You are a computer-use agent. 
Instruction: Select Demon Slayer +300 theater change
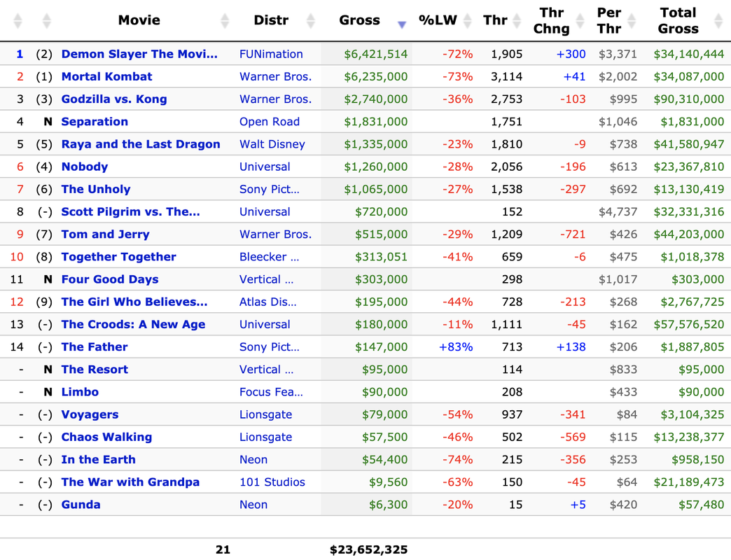(x=571, y=54)
